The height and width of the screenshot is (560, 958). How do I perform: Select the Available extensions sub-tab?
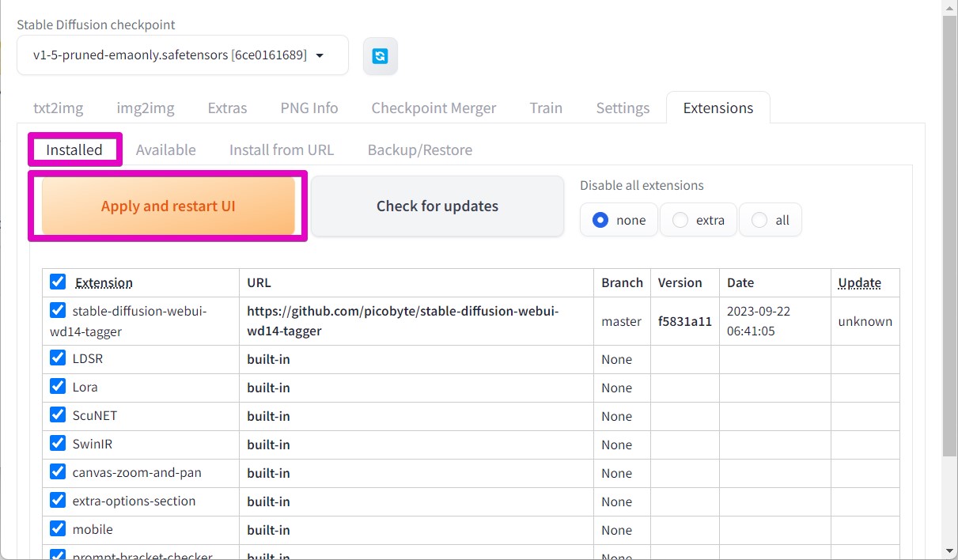pyautogui.click(x=165, y=150)
